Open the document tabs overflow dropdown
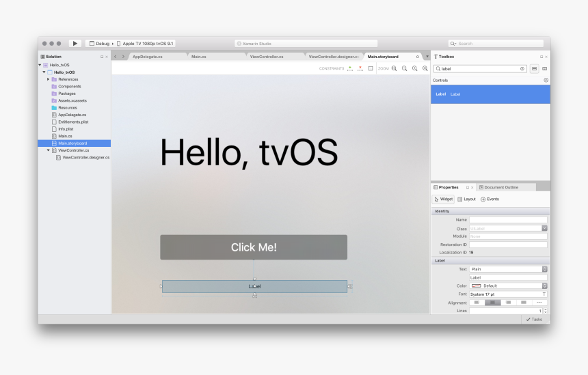Screen dimensions: 588x375 pos(427,57)
